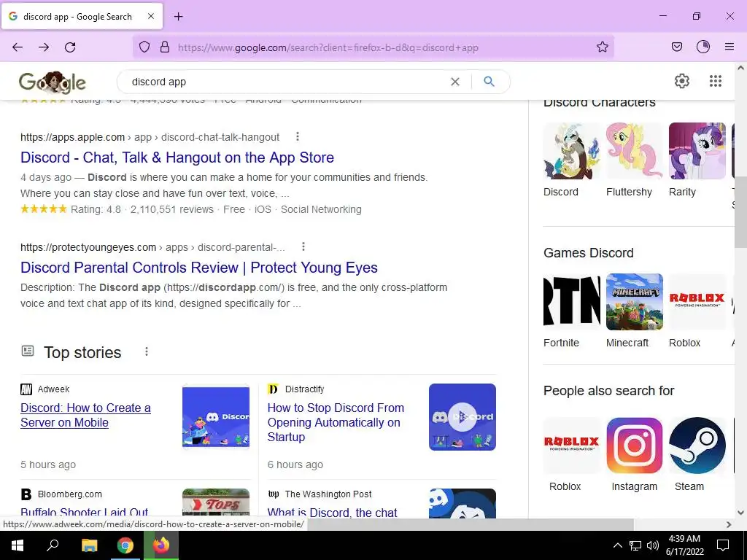This screenshot has height=560, width=747.
Task: Click the horizontal scrollbar right arrow
Action: [x=729, y=524]
